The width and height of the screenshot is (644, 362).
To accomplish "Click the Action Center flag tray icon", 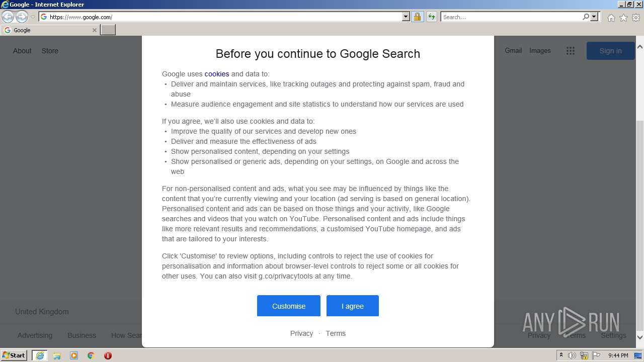I will 596,355.
